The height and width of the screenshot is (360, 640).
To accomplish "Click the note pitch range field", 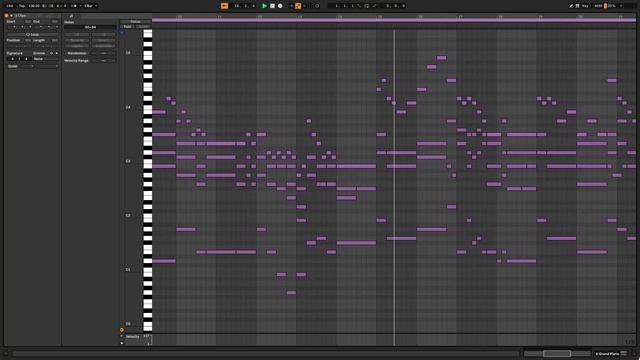I will coord(90,27).
